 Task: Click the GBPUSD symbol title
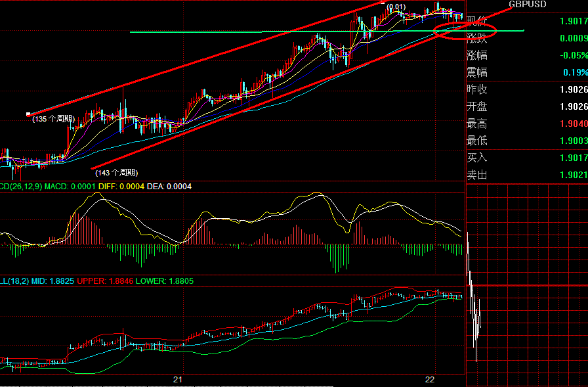[527, 4]
